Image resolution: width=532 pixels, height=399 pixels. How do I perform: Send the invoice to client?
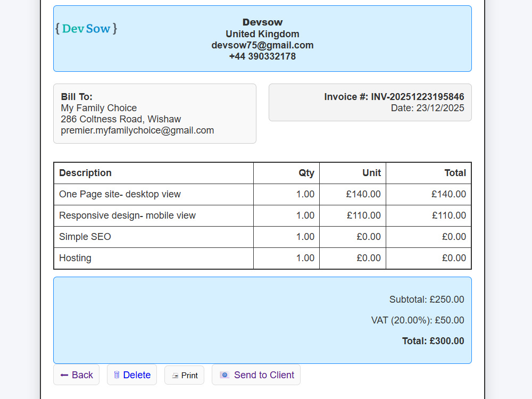coord(256,375)
